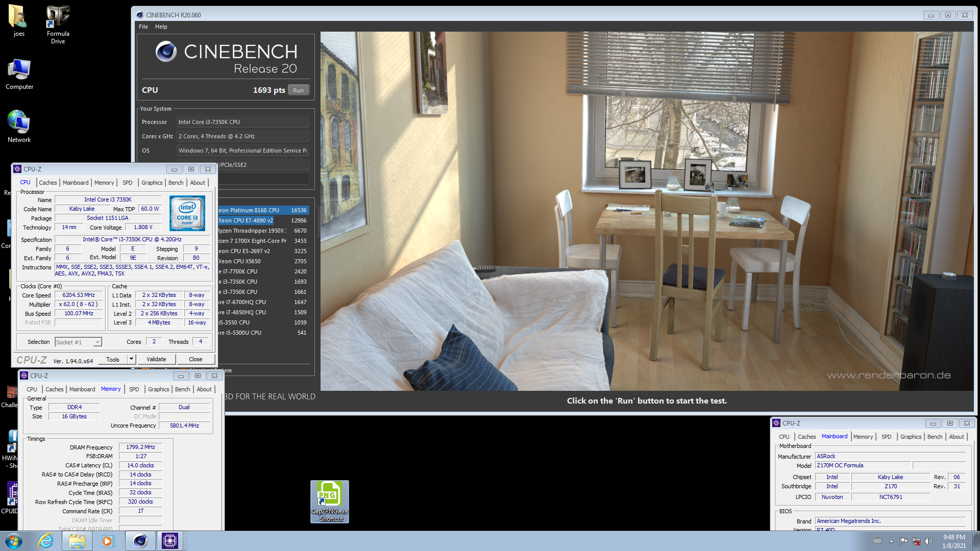Click the Tools button in CPU-Z
Screen dimensions: 980x551
pos(113,359)
